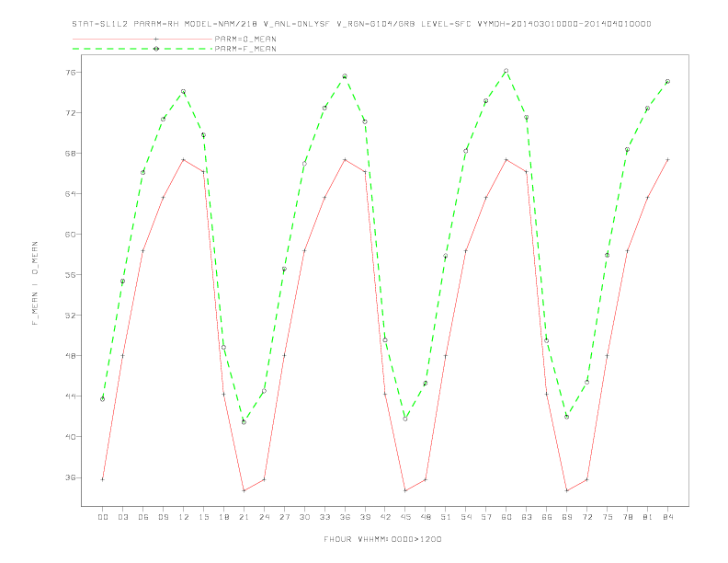Click the x-axis title FHOUR VHHMM: 0000>1200
The height and width of the screenshot is (563, 728).
pyautogui.click(x=382, y=539)
